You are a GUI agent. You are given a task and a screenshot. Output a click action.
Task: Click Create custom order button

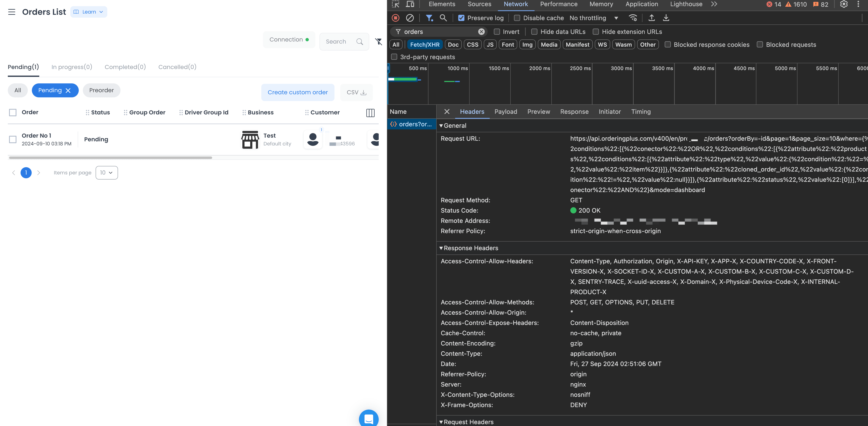click(x=297, y=92)
